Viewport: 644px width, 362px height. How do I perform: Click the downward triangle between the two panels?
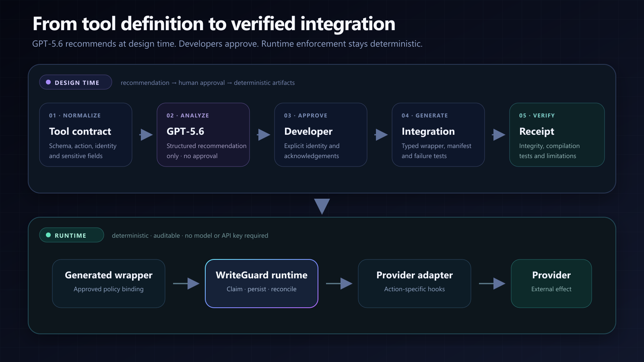point(322,206)
